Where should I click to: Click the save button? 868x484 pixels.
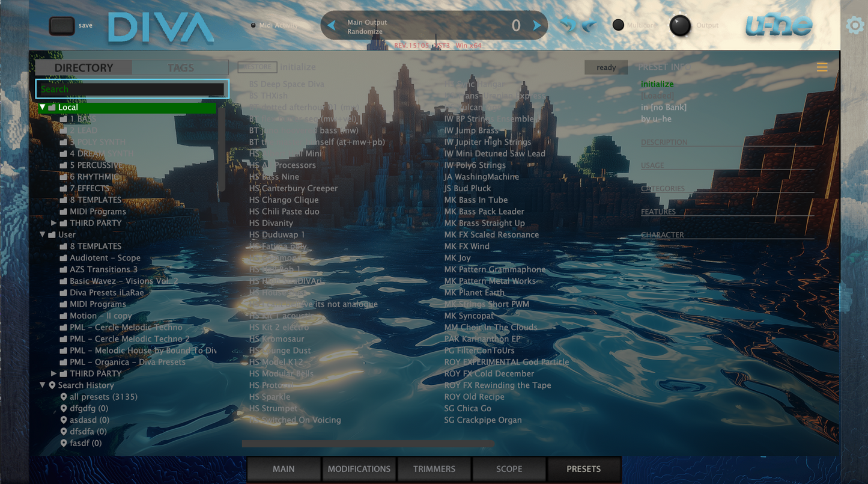(x=62, y=26)
